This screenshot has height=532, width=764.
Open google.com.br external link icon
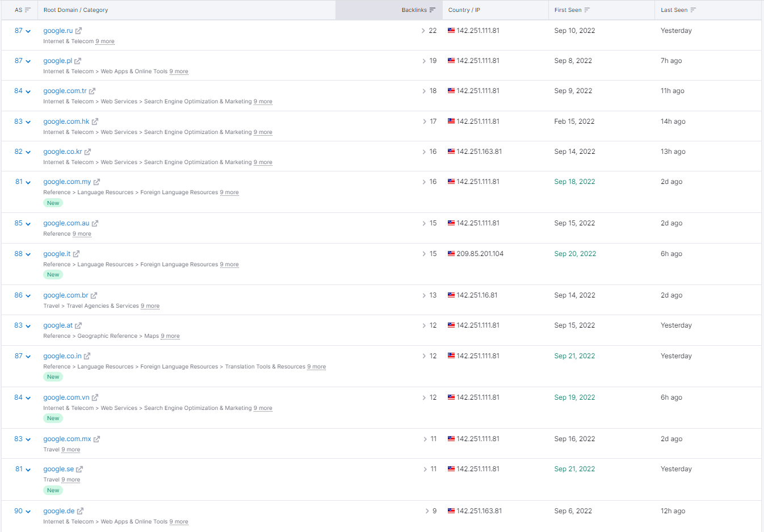[94, 295]
